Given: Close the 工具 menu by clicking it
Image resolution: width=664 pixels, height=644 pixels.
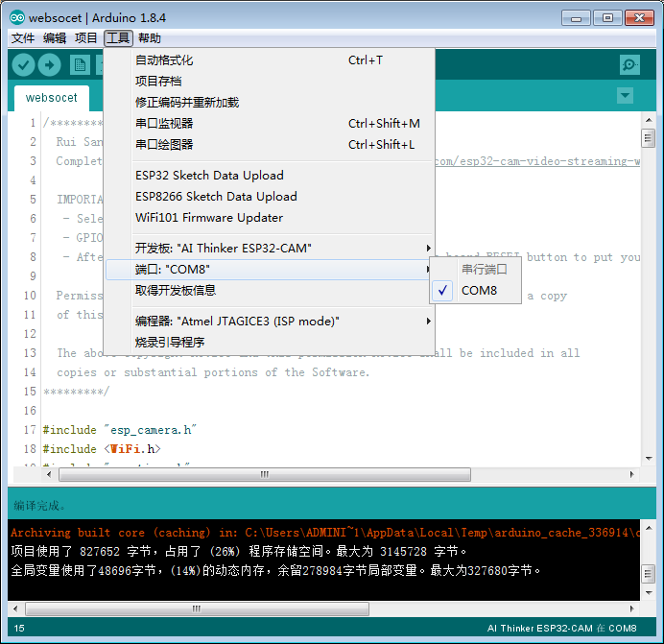Looking at the screenshot, I should pyautogui.click(x=118, y=38).
